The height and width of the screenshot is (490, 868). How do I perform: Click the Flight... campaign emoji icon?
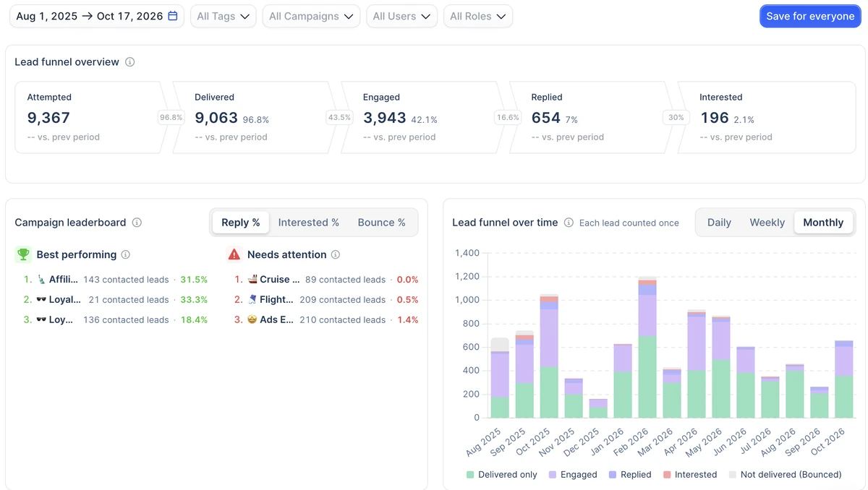(252, 300)
